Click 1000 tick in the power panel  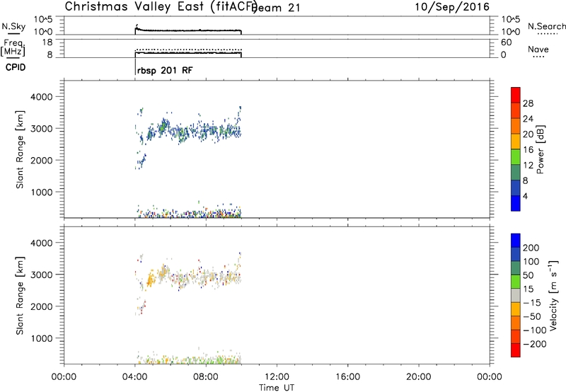pyautogui.click(x=42, y=192)
